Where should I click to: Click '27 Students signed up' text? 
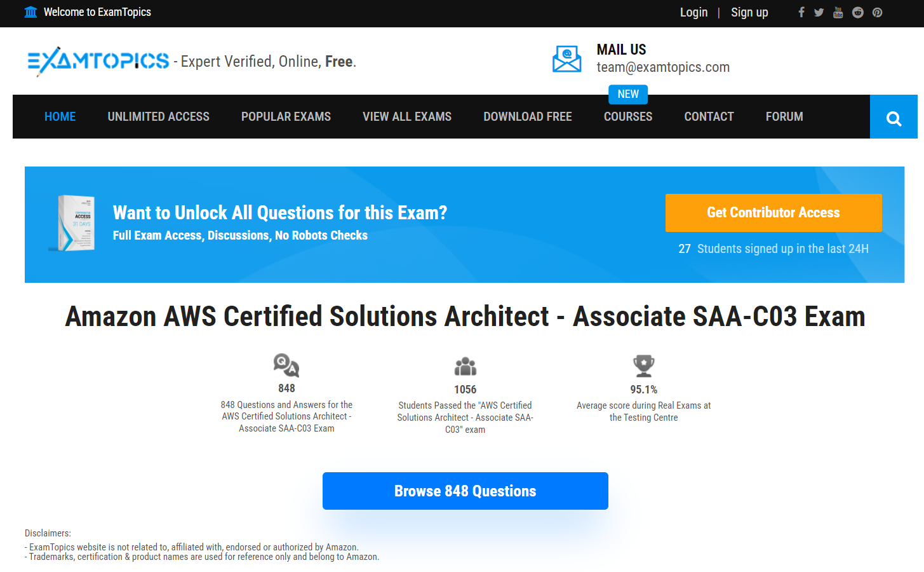point(773,249)
